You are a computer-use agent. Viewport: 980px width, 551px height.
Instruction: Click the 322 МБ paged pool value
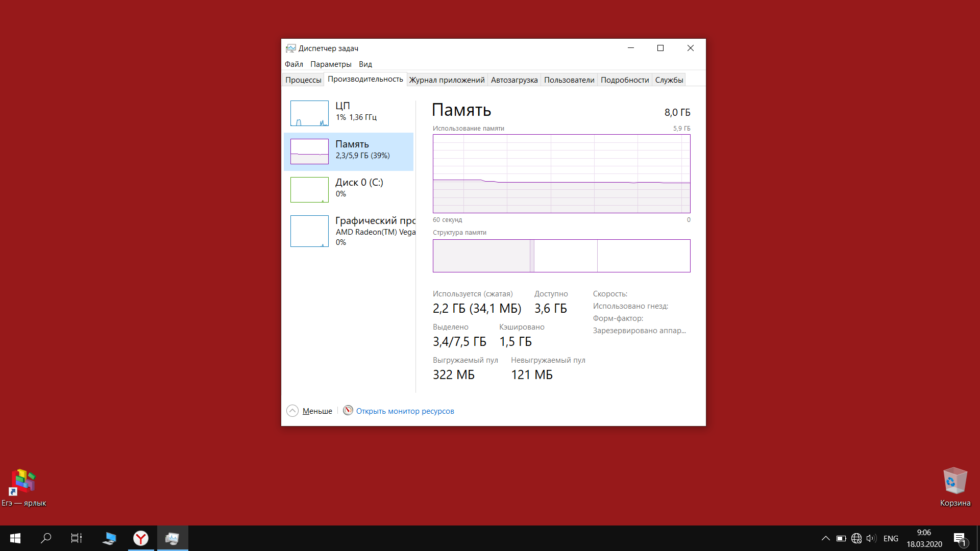click(454, 375)
